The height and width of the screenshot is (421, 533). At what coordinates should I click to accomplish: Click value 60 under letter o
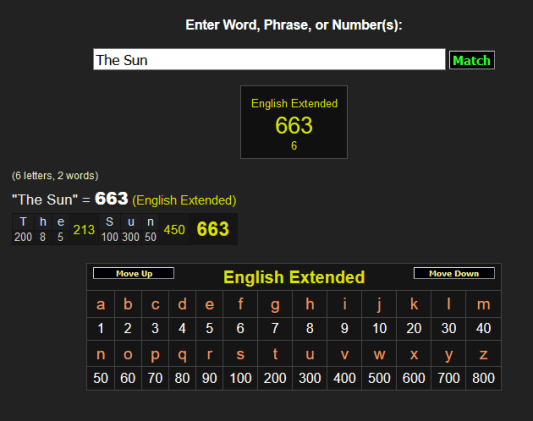click(x=128, y=378)
